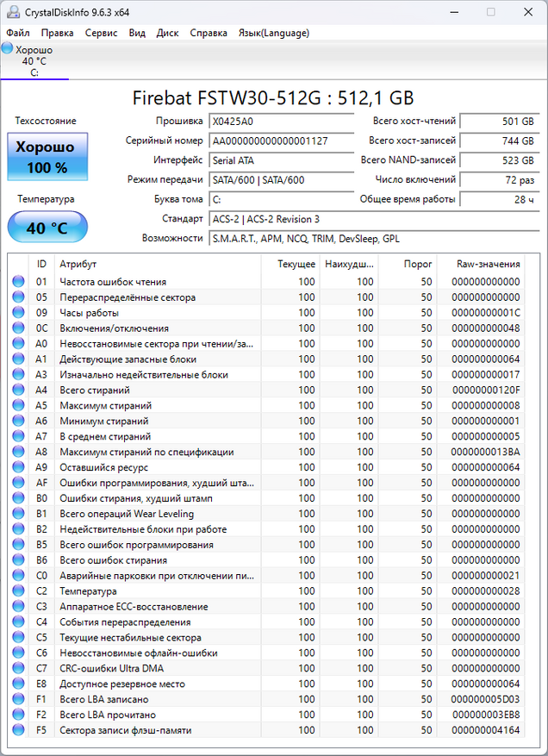Click the status orb beside Часы работы

18,313
